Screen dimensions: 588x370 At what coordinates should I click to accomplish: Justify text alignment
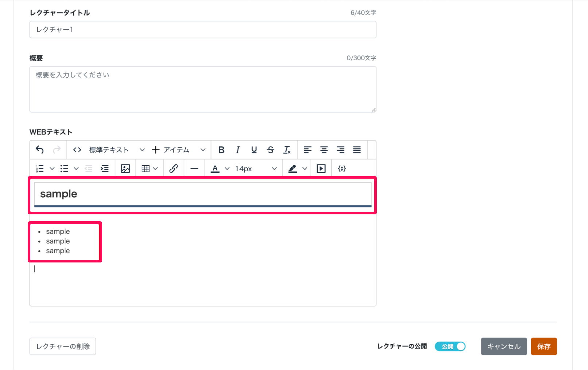[x=357, y=150]
